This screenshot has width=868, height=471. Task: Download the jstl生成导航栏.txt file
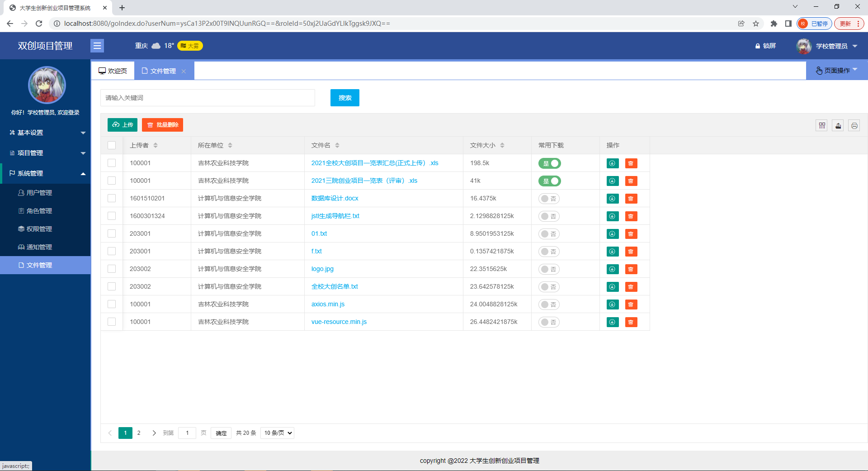point(613,216)
